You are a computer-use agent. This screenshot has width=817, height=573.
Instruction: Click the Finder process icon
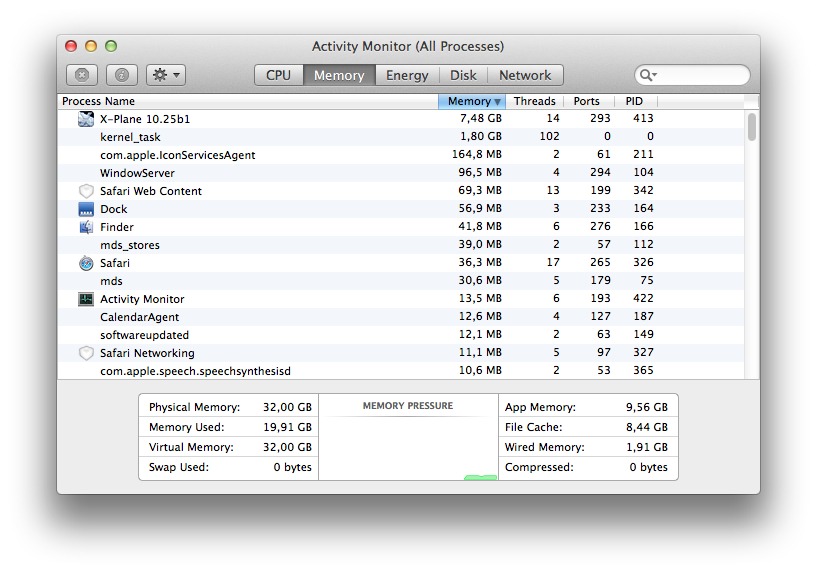point(86,227)
